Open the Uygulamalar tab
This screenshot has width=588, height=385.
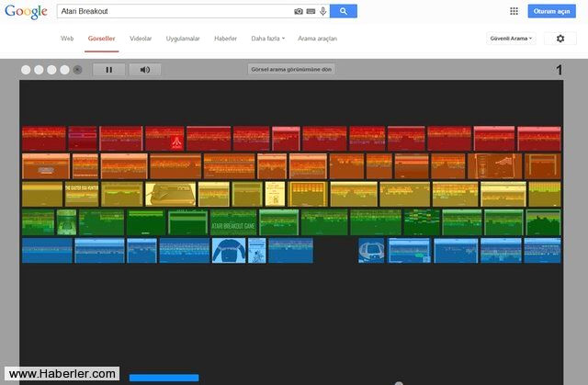[183, 39]
